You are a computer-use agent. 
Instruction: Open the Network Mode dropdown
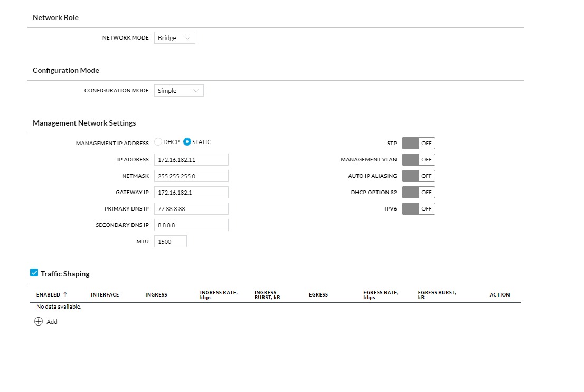click(x=174, y=38)
